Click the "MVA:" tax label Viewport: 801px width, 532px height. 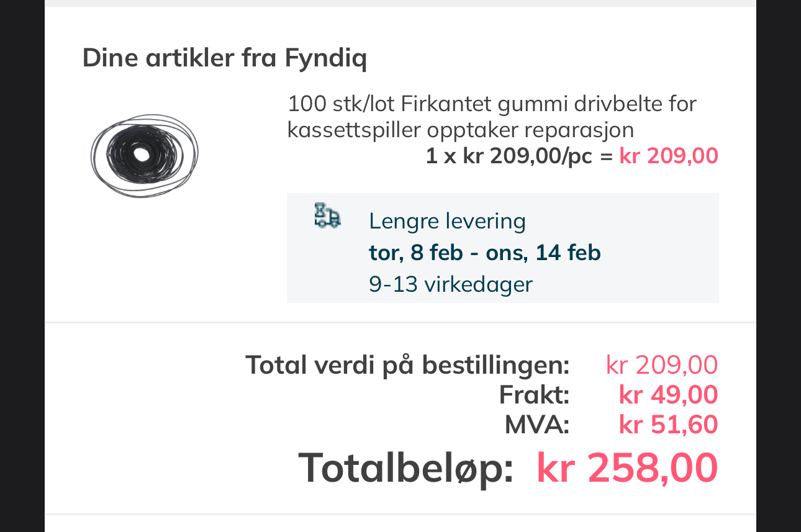536,425
